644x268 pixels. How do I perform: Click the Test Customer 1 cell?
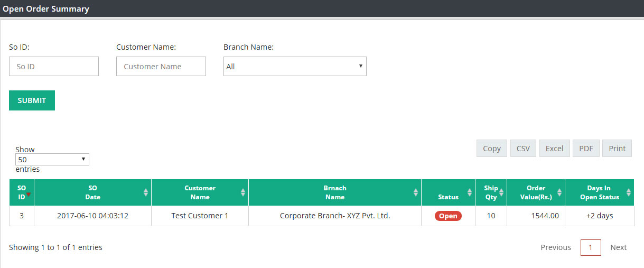[200, 216]
